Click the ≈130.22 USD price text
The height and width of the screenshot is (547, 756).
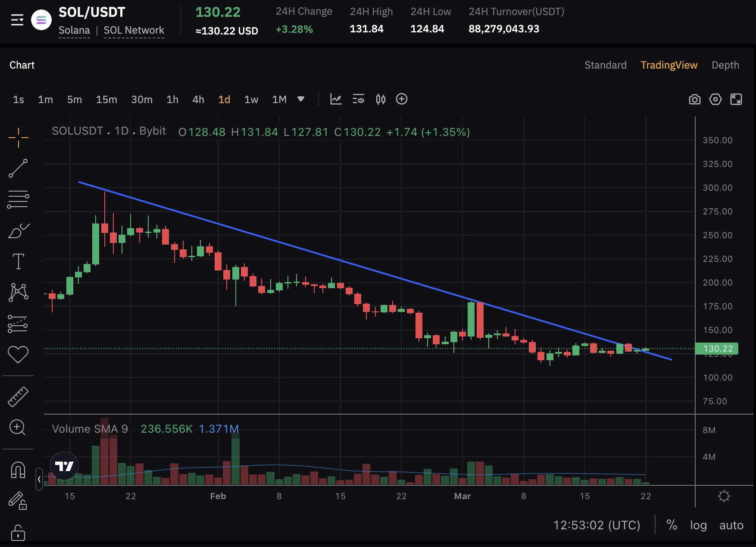point(227,31)
